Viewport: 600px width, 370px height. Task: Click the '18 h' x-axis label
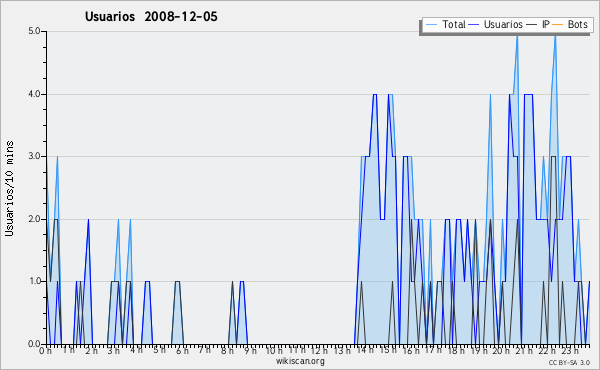456,350
